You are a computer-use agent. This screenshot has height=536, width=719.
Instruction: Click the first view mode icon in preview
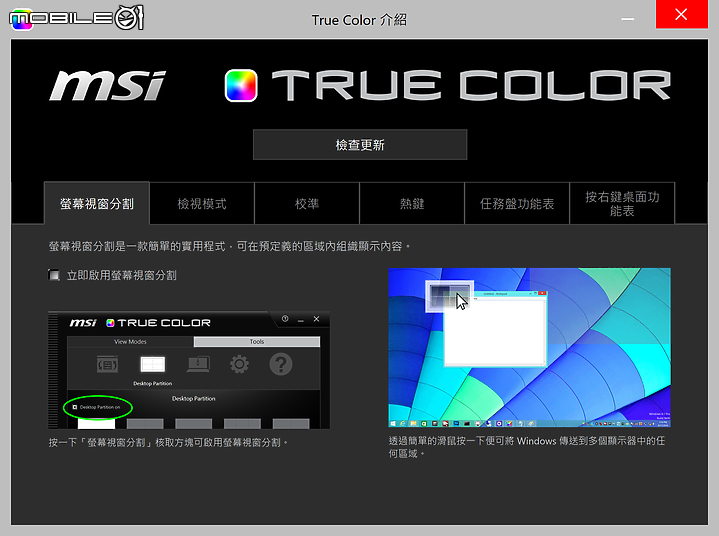(x=107, y=365)
